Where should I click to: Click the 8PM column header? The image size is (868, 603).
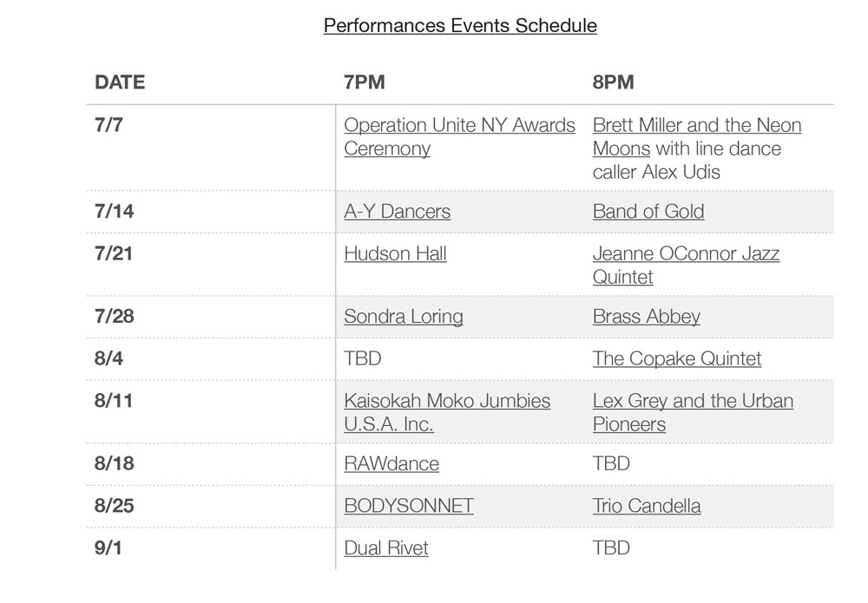tap(614, 82)
